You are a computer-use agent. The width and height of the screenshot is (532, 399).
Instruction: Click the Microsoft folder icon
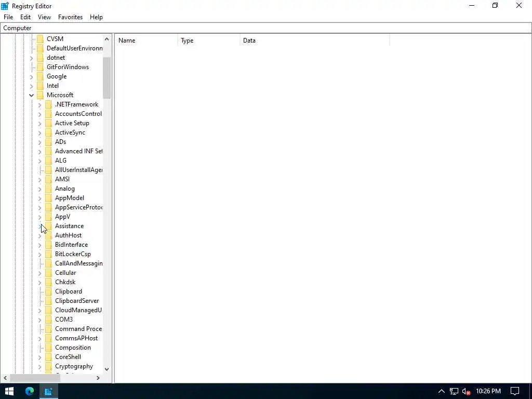click(41, 95)
